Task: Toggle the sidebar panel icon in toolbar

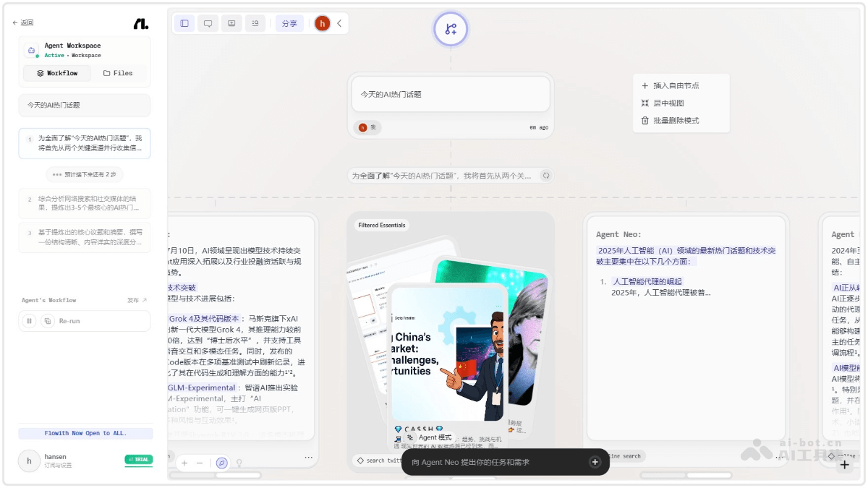Action: click(x=184, y=23)
